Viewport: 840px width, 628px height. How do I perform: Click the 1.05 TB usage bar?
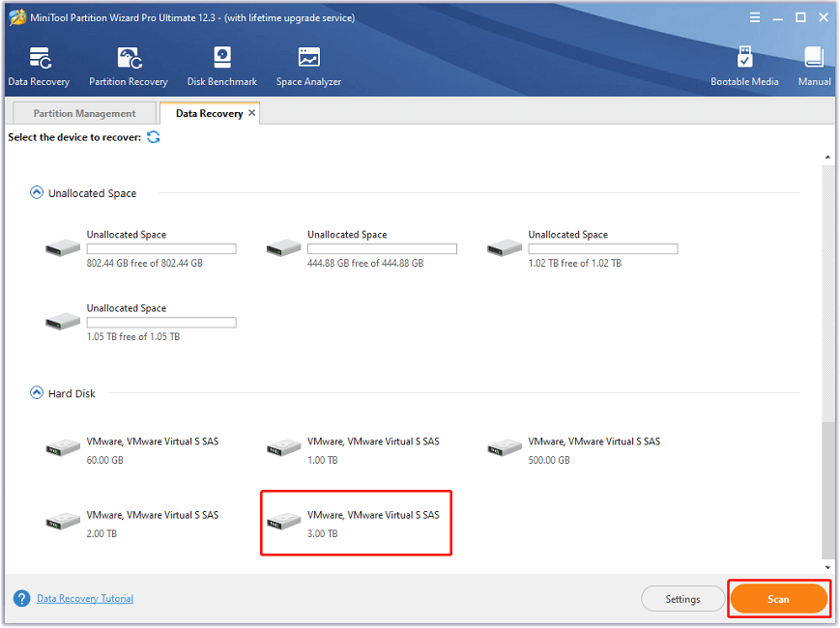click(161, 322)
